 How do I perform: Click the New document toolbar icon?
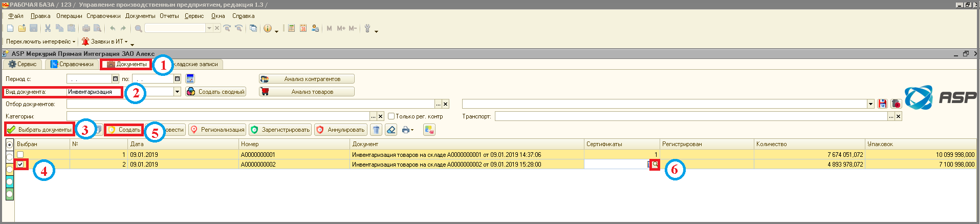(x=10, y=28)
